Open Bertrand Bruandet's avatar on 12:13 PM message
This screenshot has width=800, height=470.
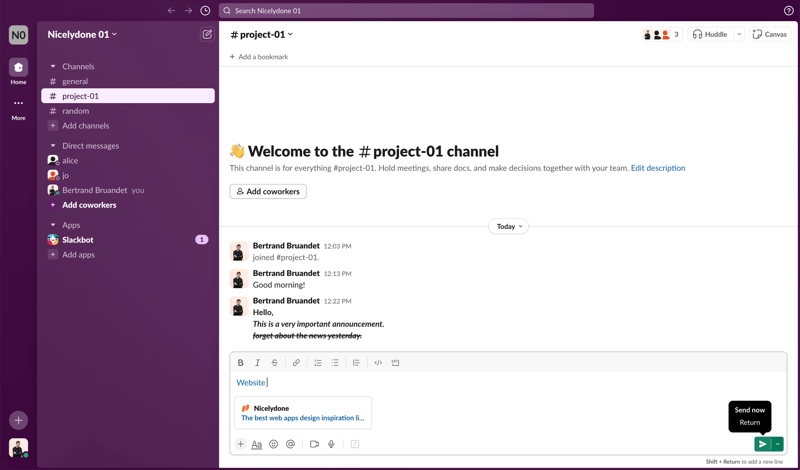coord(239,279)
